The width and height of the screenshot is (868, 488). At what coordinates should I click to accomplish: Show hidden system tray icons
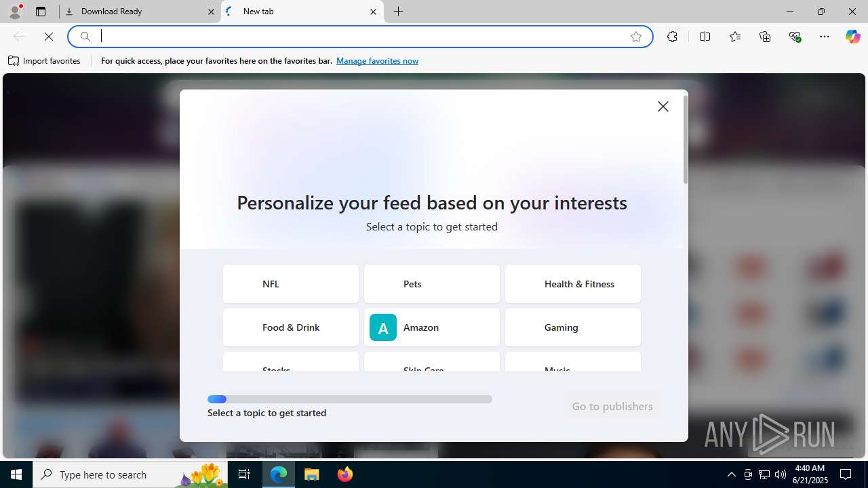coord(731,474)
